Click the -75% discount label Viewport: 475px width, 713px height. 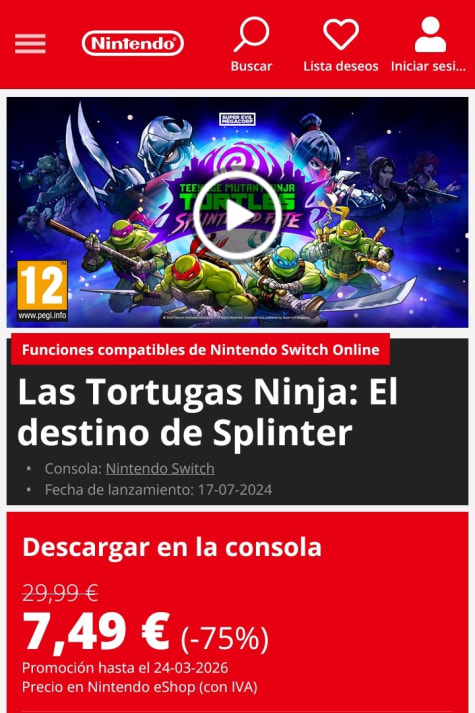(x=225, y=638)
